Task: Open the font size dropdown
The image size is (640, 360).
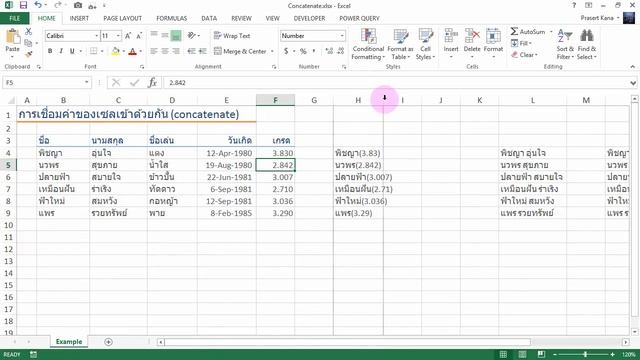Action: click(118, 36)
